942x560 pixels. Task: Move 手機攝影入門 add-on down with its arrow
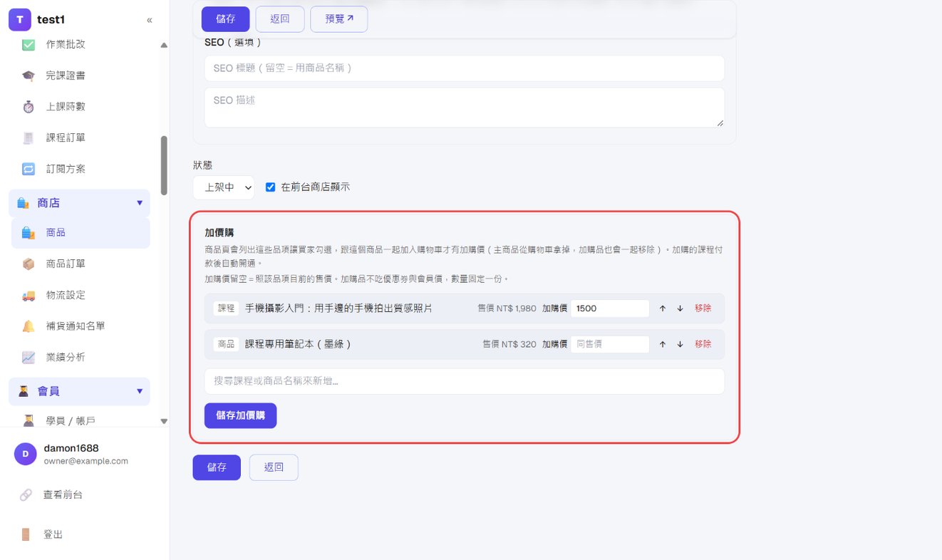[680, 308]
